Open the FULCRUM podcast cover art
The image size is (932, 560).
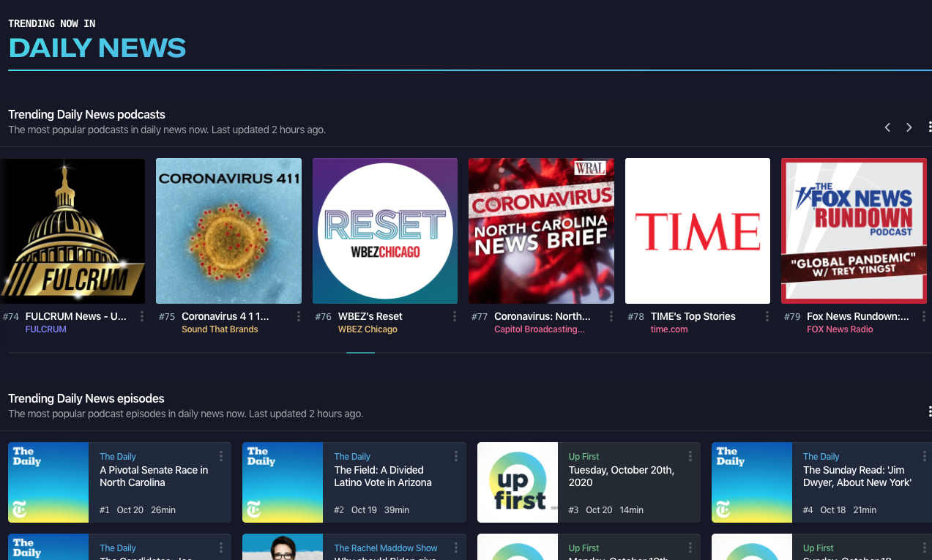click(x=72, y=231)
